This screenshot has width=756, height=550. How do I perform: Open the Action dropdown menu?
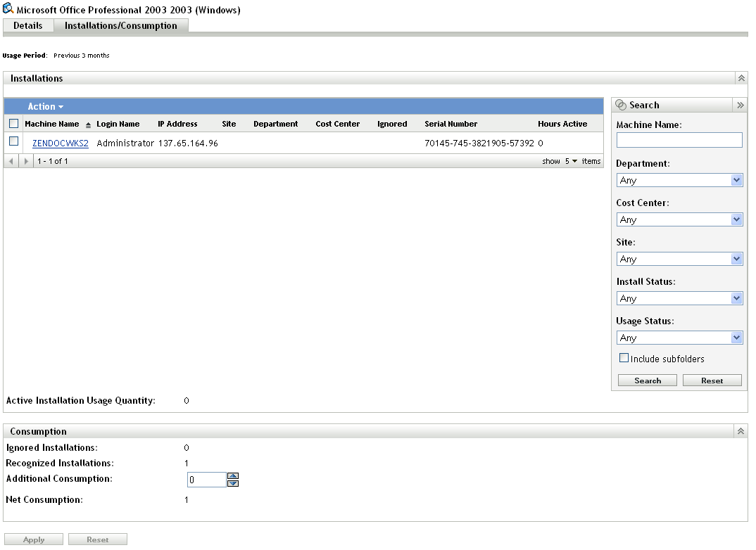pyautogui.click(x=45, y=106)
